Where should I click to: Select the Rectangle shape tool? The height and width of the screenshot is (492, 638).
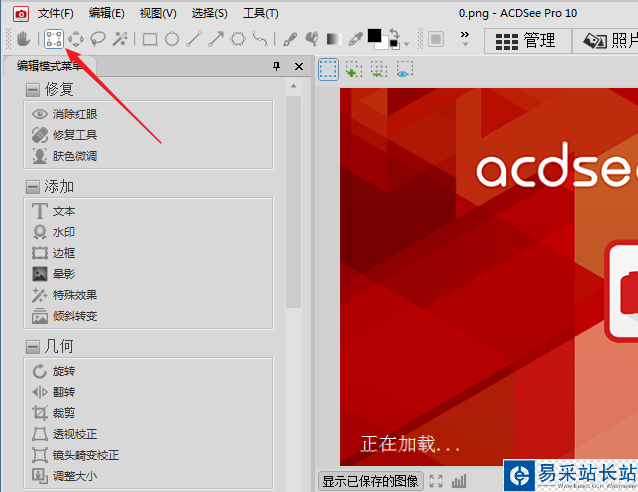[150, 39]
